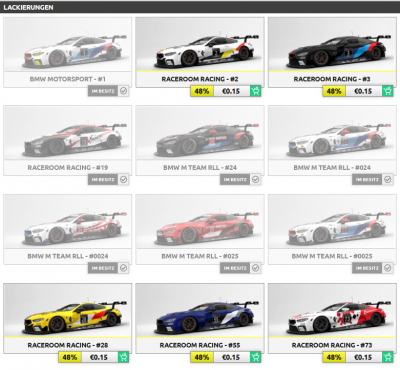
Task: Select the 'BMW M TEAM RLL - #0025' title text
Action: coord(332,256)
